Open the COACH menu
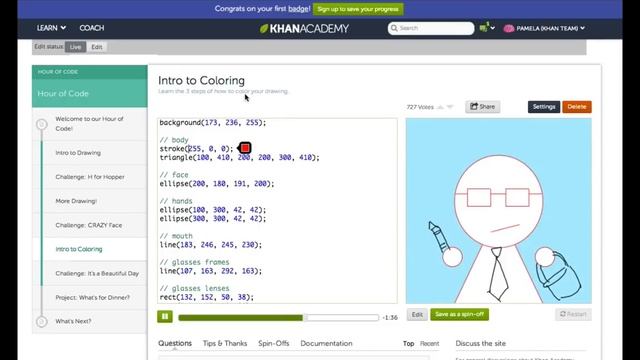 click(92, 28)
